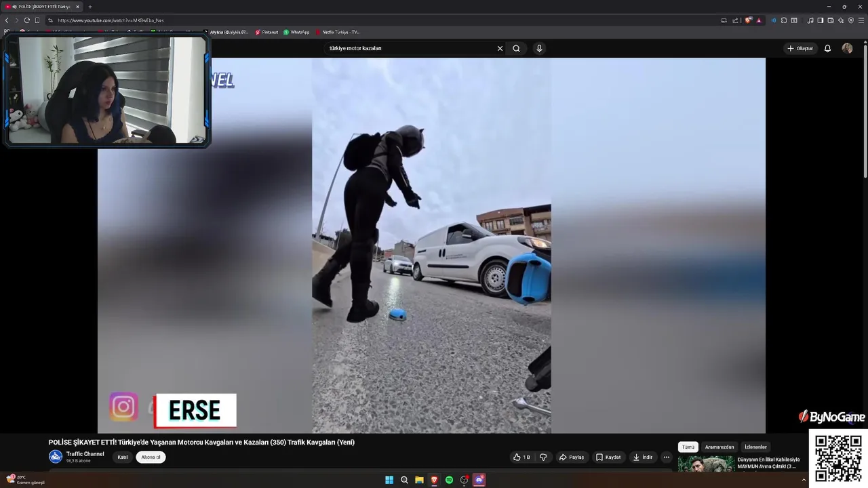Click the Kaydet save button
868x488 pixels.
tap(608, 457)
